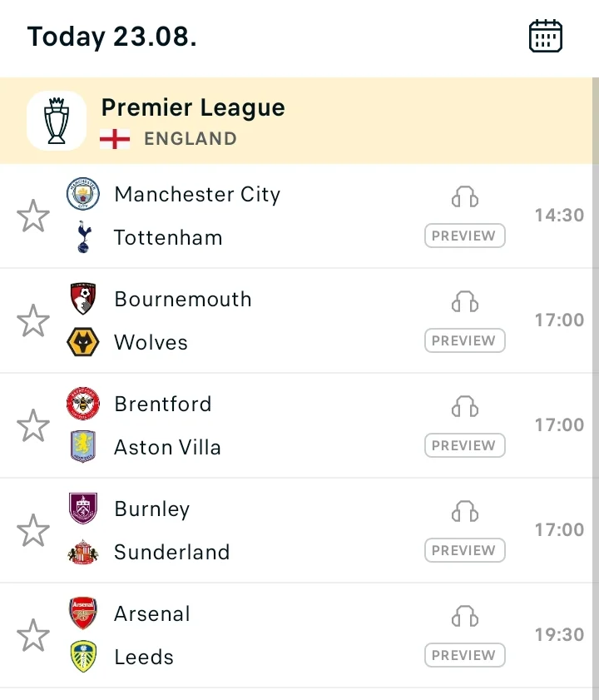Click the Manchester City club crest
The height and width of the screenshot is (700, 599).
pos(83,194)
